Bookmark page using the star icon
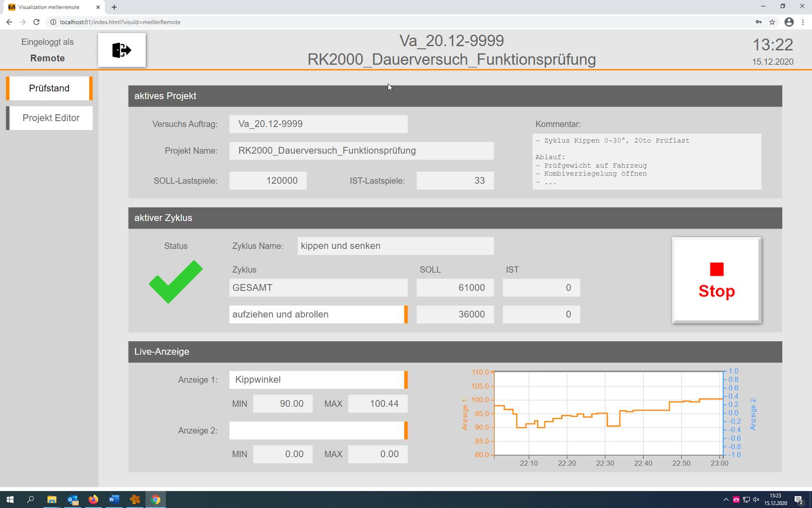Viewport: 812px width, 508px height. (x=772, y=22)
